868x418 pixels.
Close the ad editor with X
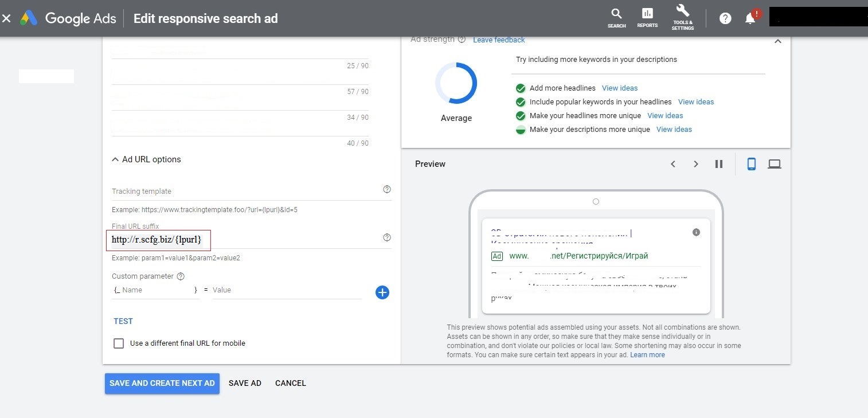coord(6,18)
